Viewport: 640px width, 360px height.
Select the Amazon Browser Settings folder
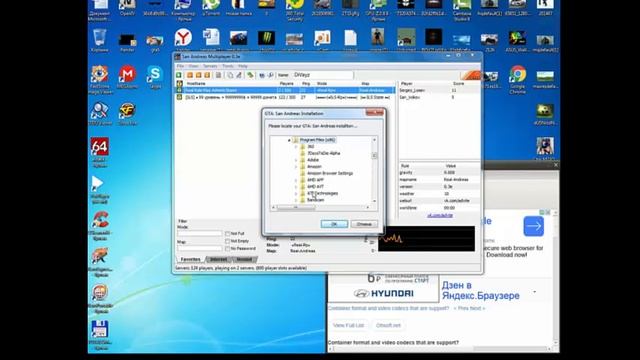[330, 173]
